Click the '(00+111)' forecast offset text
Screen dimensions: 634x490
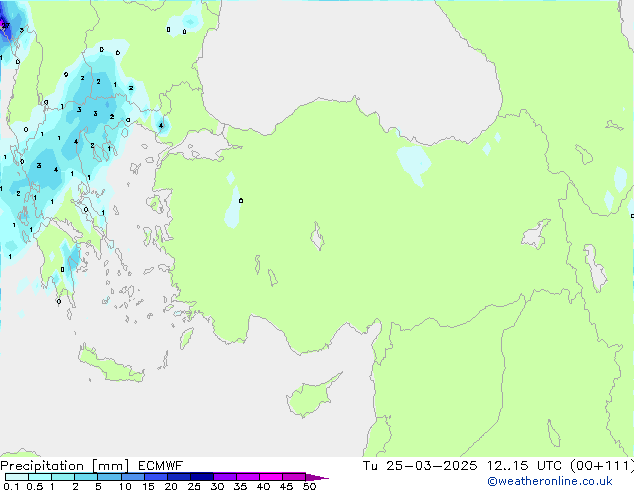tap(602, 466)
